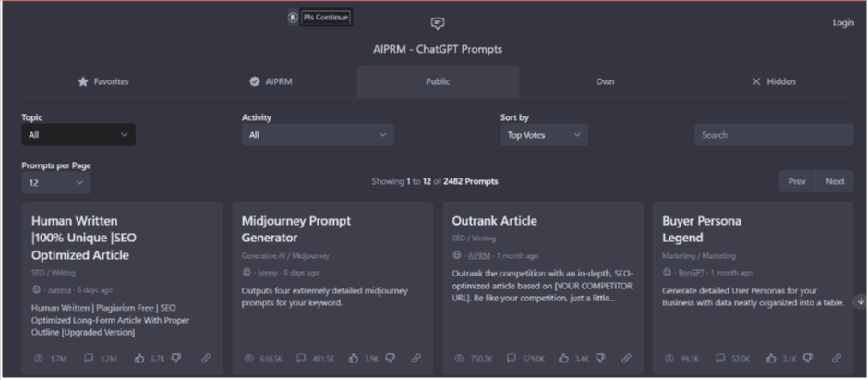Click comments icon on Outrank Article card

512,359
